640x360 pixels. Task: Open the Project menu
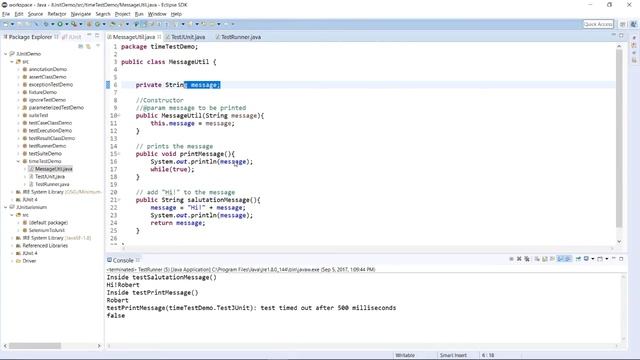(122, 14)
